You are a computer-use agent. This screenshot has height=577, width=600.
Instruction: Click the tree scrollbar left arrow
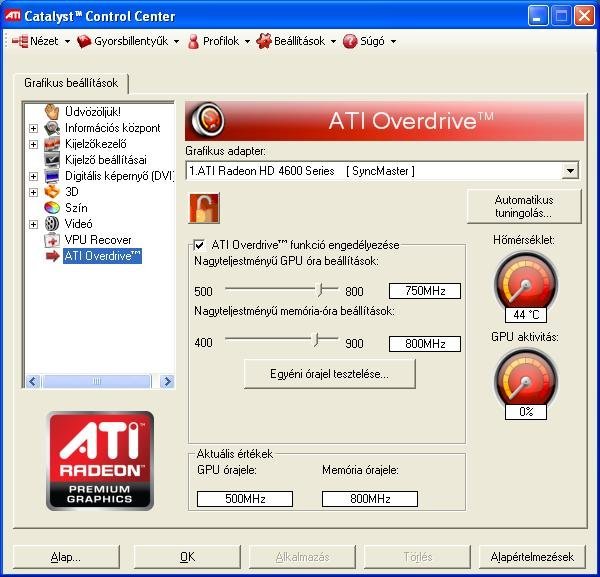click(33, 381)
